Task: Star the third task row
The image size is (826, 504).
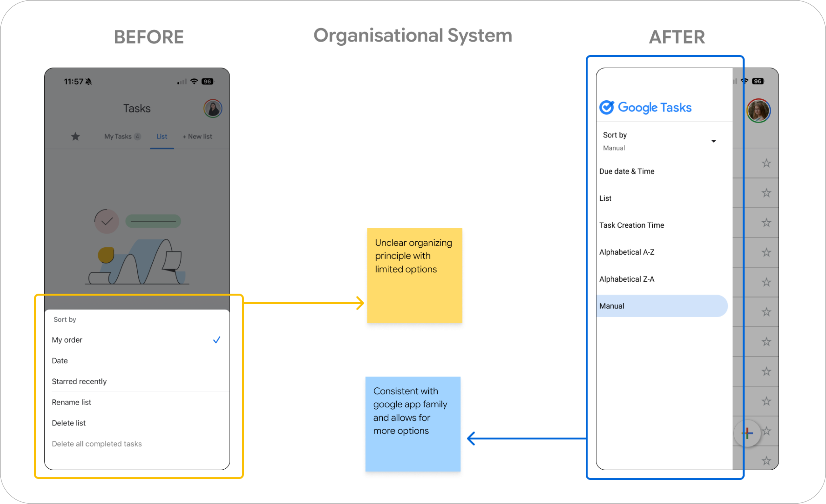Action: pos(766,223)
